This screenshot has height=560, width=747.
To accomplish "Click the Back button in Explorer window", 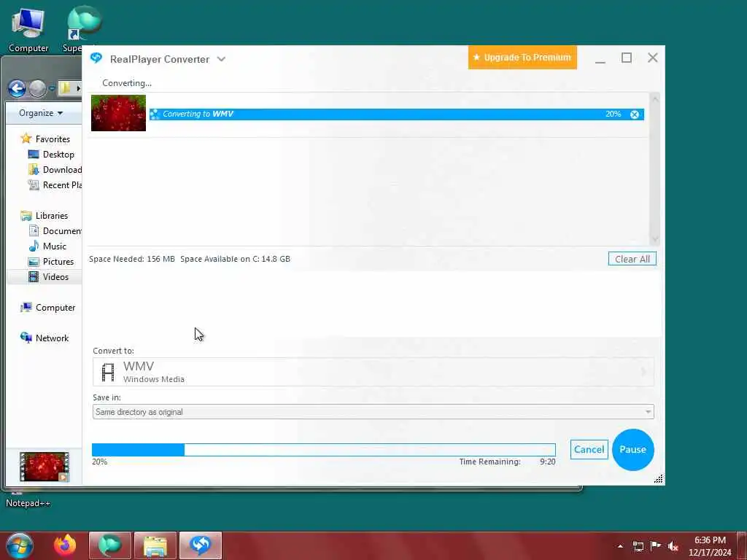I will click(x=17, y=88).
